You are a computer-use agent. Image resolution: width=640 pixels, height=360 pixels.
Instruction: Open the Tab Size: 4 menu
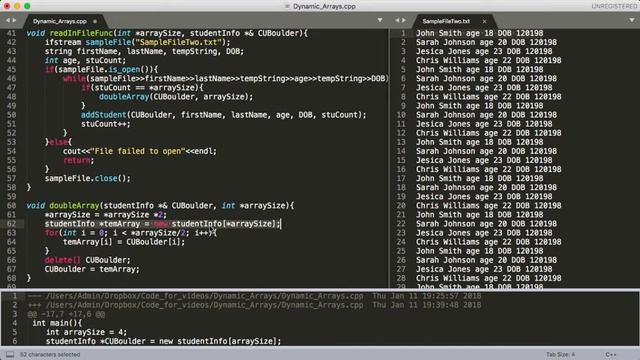560,354
